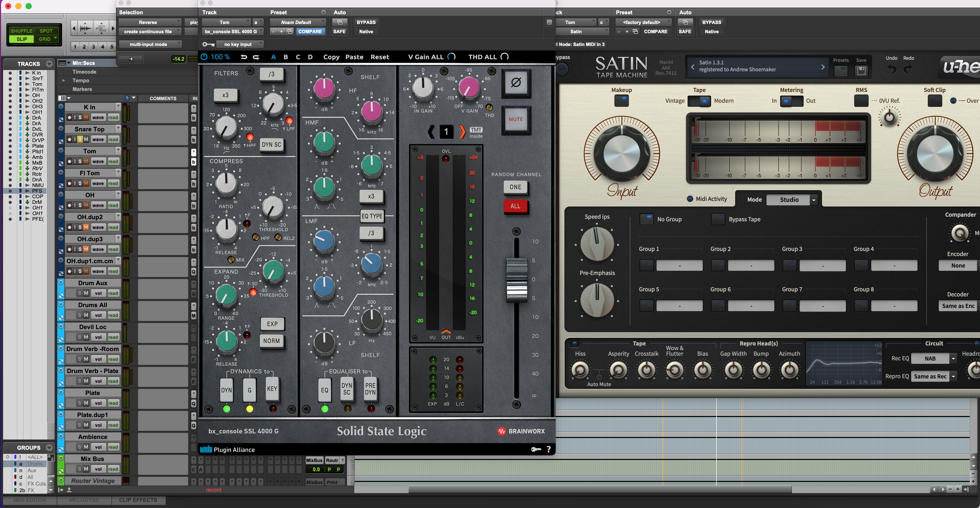Viewport: 980px width, 508px height.
Task: Open the Repro EQ Same as Rec dropdown
Action: click(x=934, y=376)
